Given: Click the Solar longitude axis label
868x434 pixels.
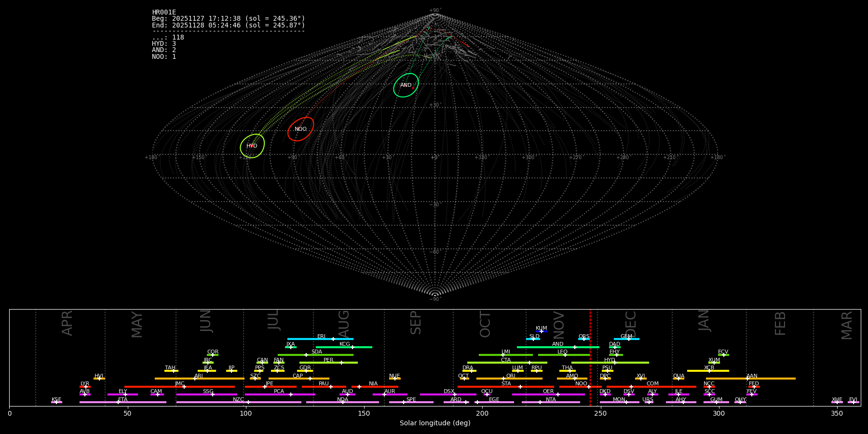Looking at the screenshot, I should [434, 423].
